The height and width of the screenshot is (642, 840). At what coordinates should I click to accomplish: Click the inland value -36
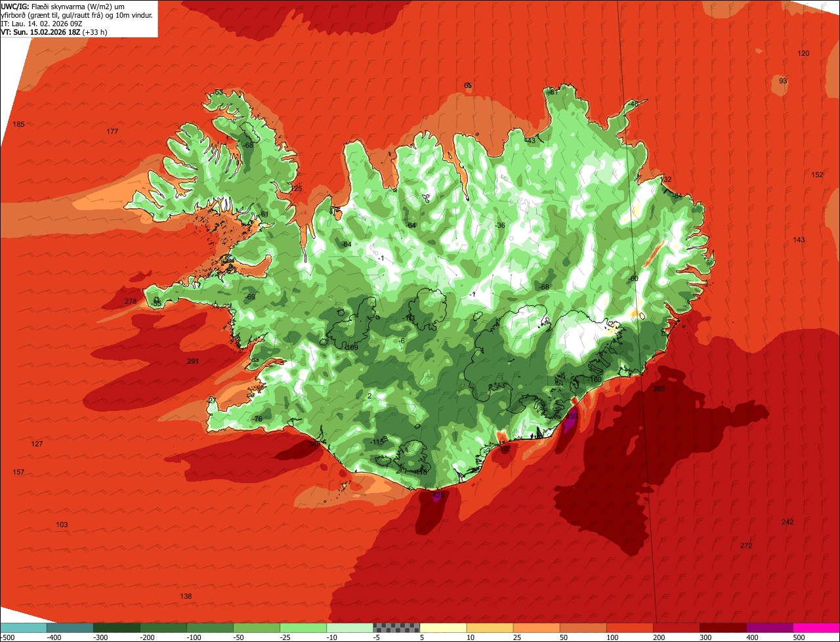pyautogui.click(x=500, y=225)
